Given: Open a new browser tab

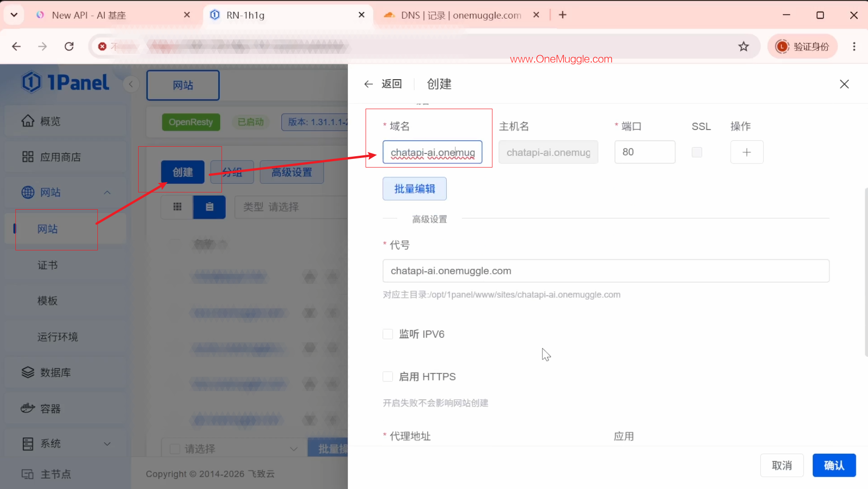Looking at the screenshot, I should 563,15.
